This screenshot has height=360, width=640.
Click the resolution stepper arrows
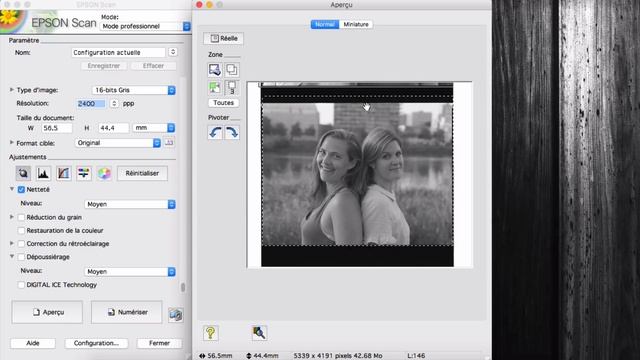(114, 104)
